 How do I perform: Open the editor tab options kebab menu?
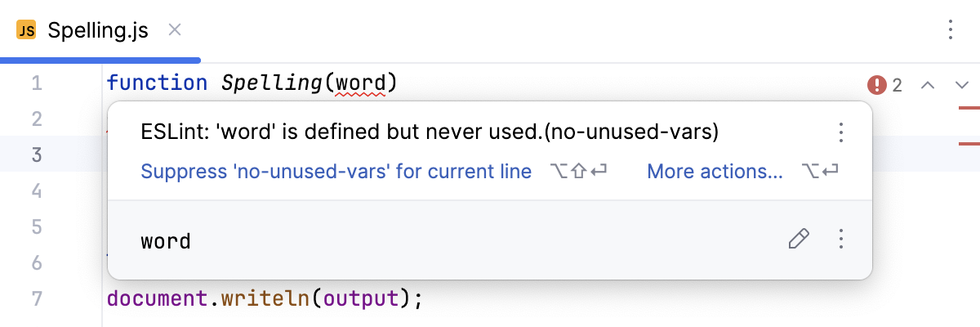[950, 30]
